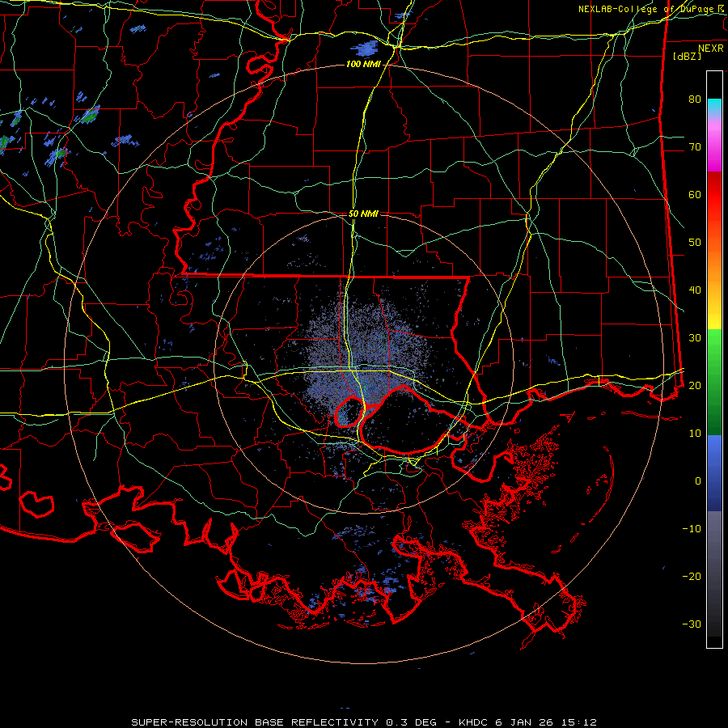Click the -20 value on the dBZ scale
728x728 pixels.
click(x=692, y=576)
